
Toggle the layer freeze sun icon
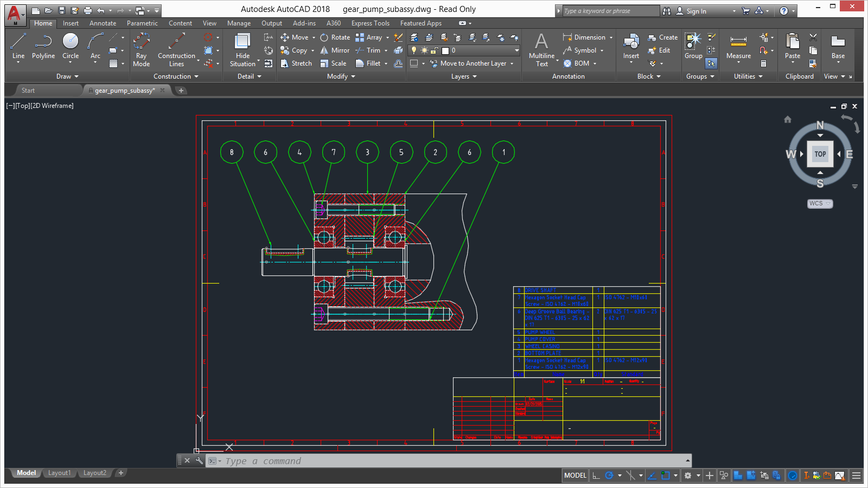[x=424, y=50]
